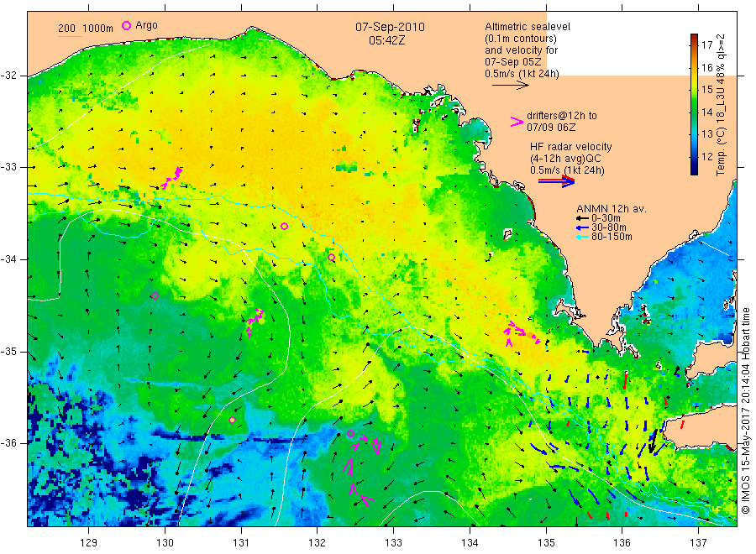Screen dimensions: 756x554
Task: Click the -34 latitude axis label
Action: click(x=9, y=259)
